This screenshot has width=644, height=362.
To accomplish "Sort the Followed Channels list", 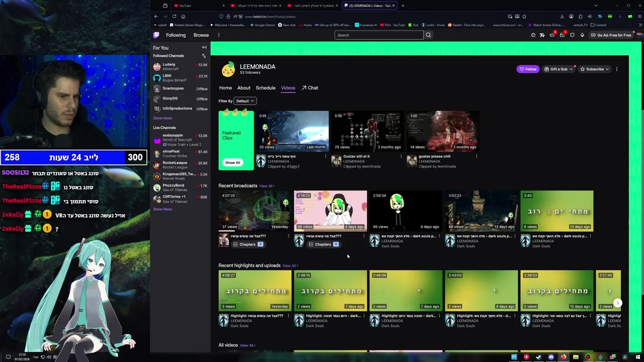I will coord(204,56).
